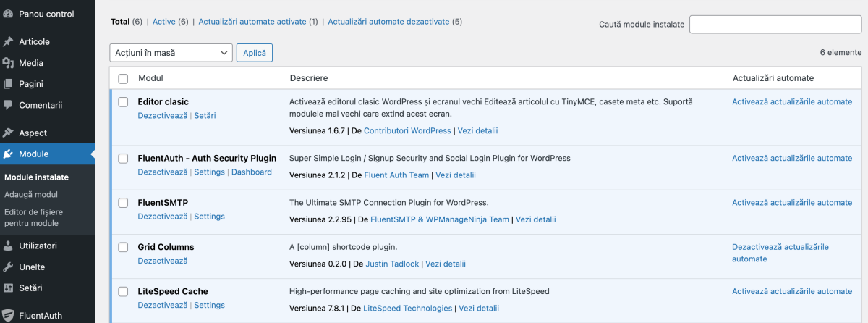Click the Media library icon

point(8,63)
